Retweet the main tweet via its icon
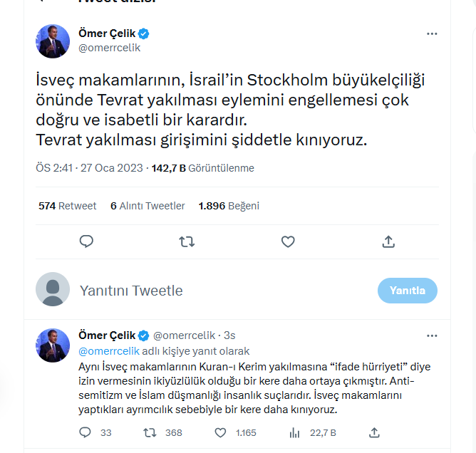Viewport: 476px width, 453px height. pos(187,241)
